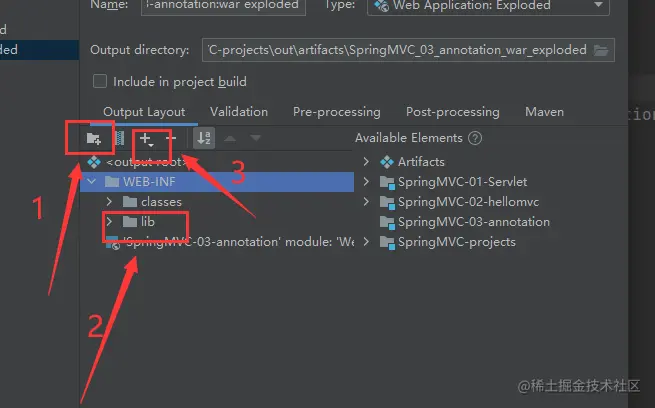
Task: Click the Remove minus icon
Action: click(x=171, y=139)
